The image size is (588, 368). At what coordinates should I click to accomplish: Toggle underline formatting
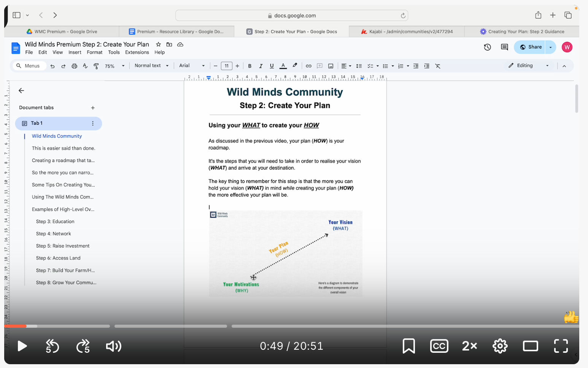272,66
